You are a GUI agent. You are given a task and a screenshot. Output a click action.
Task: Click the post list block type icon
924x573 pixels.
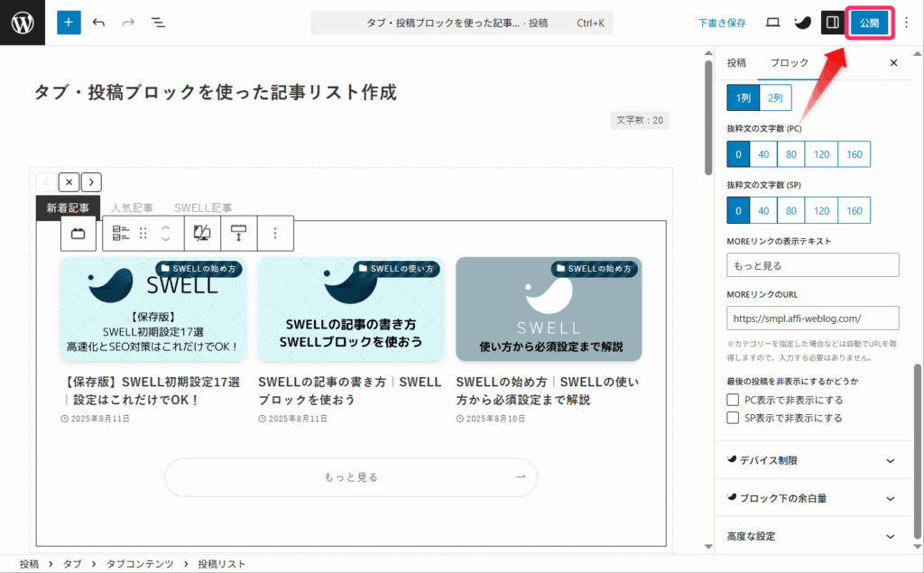tap(121, 234)
